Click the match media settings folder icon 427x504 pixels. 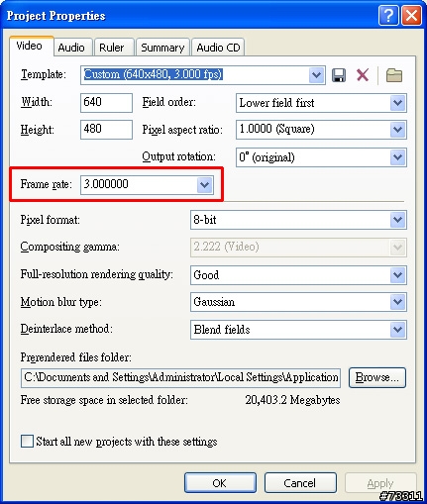tap(394, 75)
